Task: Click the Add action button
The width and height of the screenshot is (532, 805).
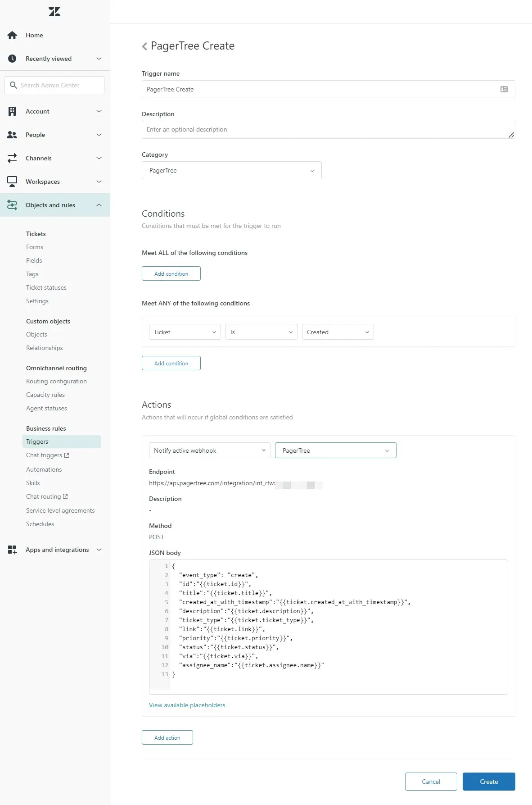Action: (167, 737)
